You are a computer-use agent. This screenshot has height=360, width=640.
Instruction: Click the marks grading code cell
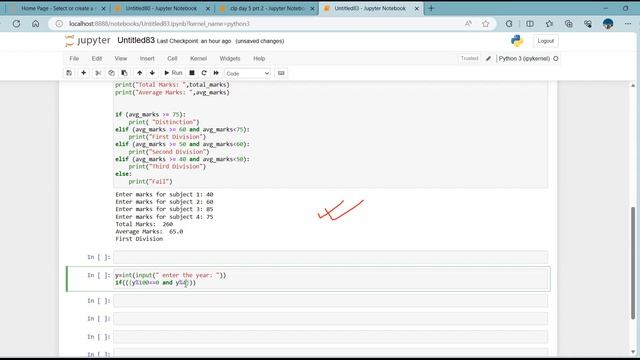click(331, 135)
